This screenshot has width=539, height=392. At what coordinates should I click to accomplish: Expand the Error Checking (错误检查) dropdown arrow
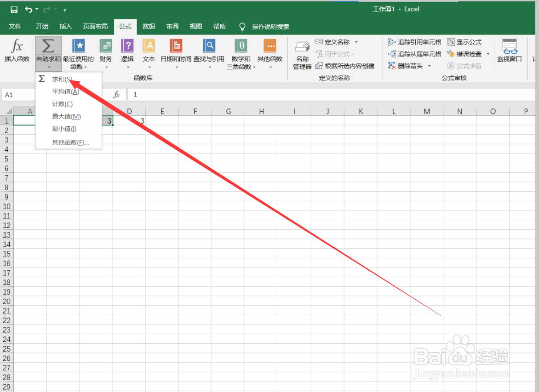click(x=488, y=54)
